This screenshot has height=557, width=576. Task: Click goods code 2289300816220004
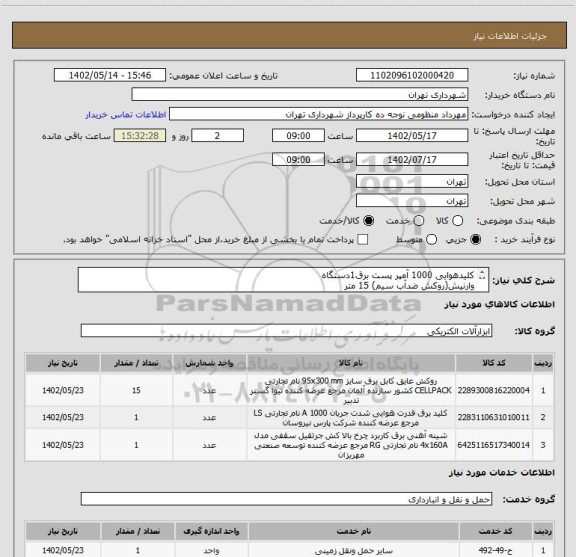494,390
